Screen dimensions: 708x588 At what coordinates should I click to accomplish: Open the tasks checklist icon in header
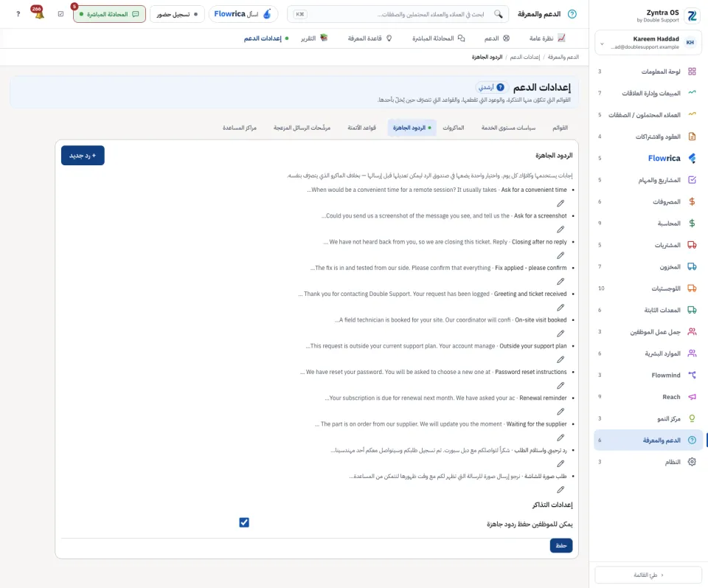(61, 14)
